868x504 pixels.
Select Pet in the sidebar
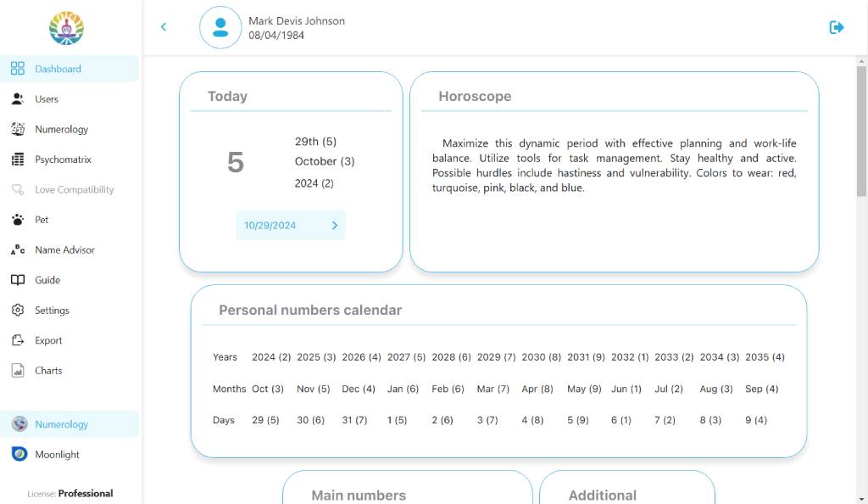[70, 220]
